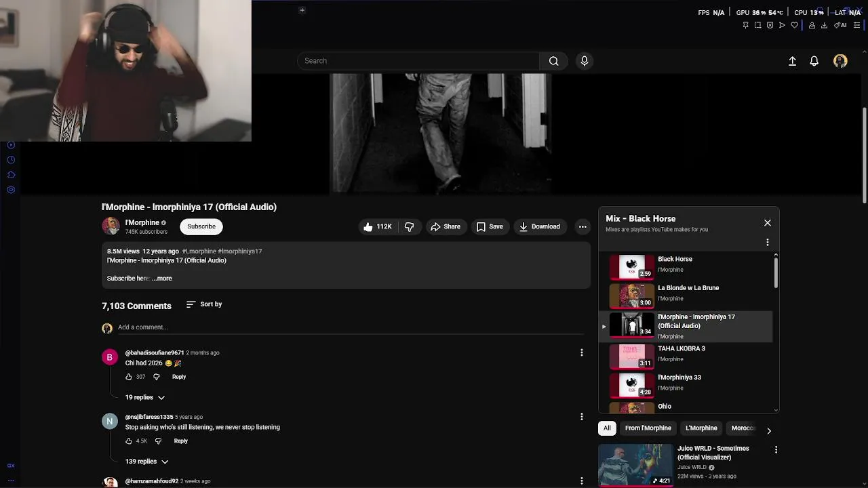
Task: Play La Blonde w La Brune from Mix
Action: point(685,296)
